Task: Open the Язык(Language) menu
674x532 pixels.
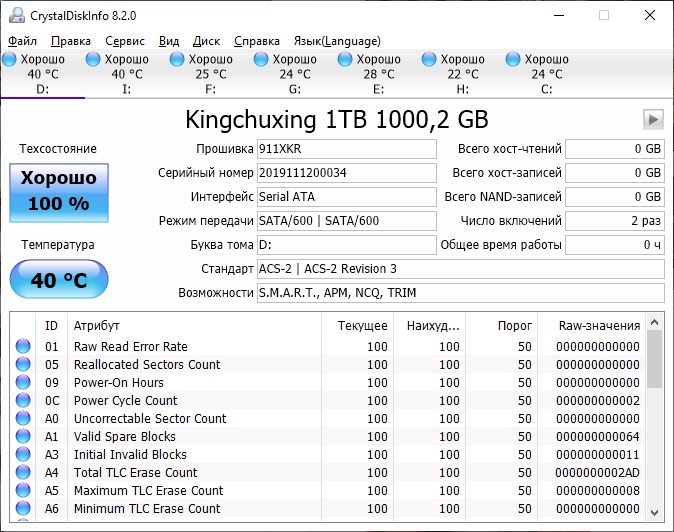Action: click(337, 41)
